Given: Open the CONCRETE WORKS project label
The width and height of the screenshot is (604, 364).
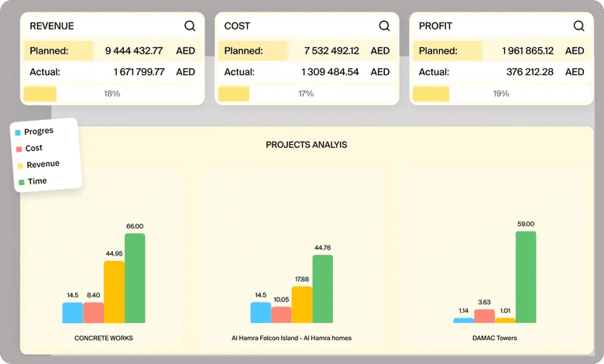Looking at the screenshot, I should coord(104,338).
